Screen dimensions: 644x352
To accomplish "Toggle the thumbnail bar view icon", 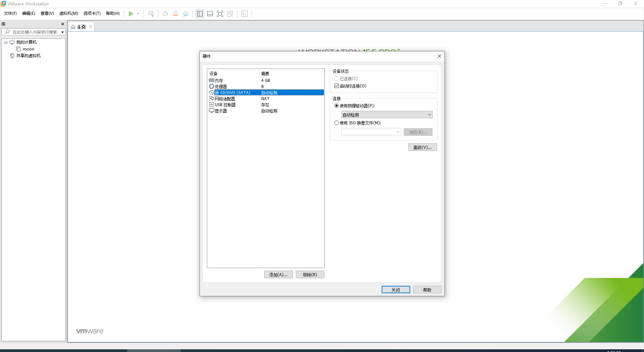I will click(210, 14).
